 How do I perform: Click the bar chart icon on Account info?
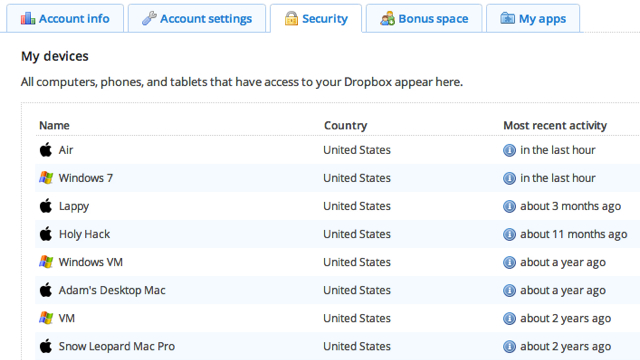coord(28,18)
